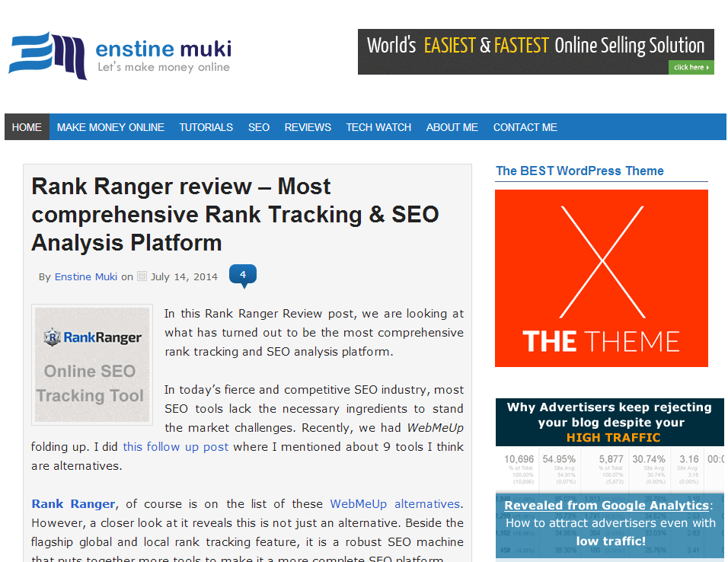Open the comment count bubble showing 4

click(243, 276)
